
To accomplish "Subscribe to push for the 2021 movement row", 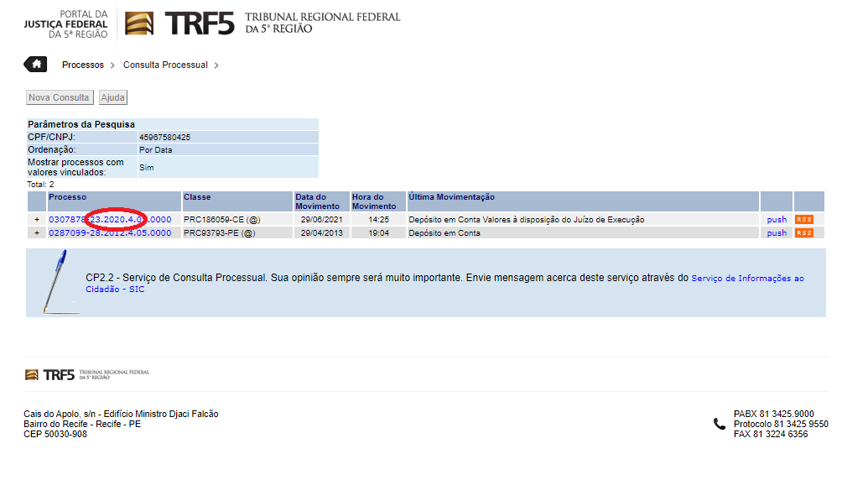I will click(777, 220).
